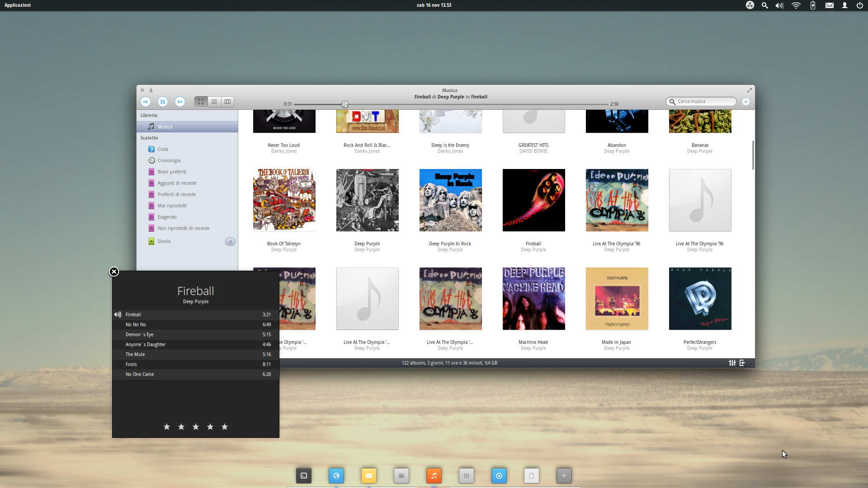Viewport: 868px width, 488px height.
Task: Click the Cerca musica search field
Action: coord(701,102)
